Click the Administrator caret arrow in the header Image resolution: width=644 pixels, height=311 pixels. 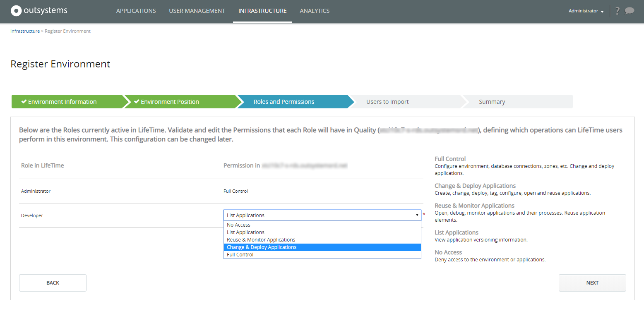coord(603,12)
